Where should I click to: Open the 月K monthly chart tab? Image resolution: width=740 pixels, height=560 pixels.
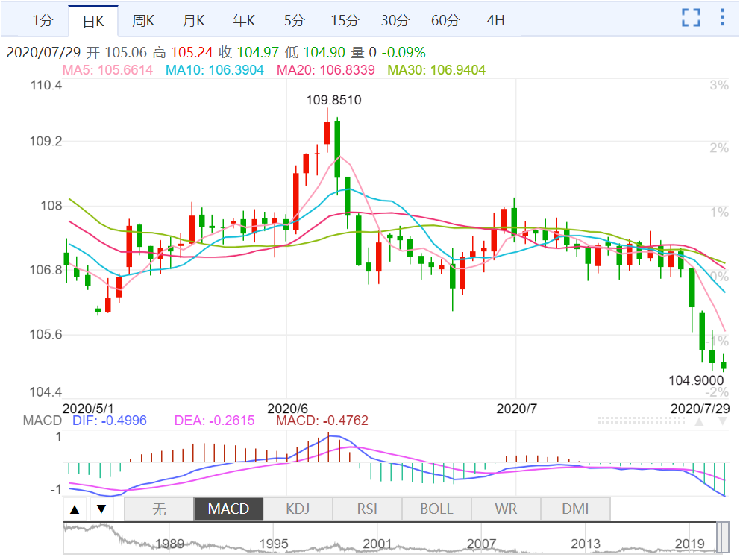(194, 21)
